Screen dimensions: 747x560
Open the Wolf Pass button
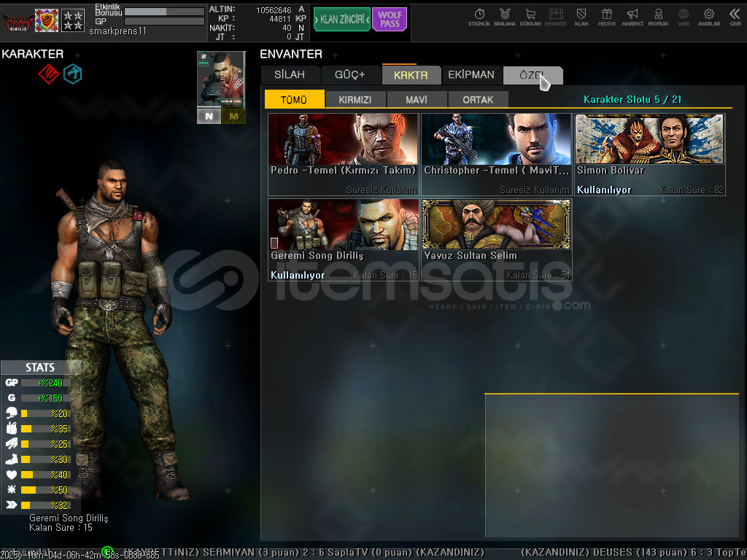[390, 20]
